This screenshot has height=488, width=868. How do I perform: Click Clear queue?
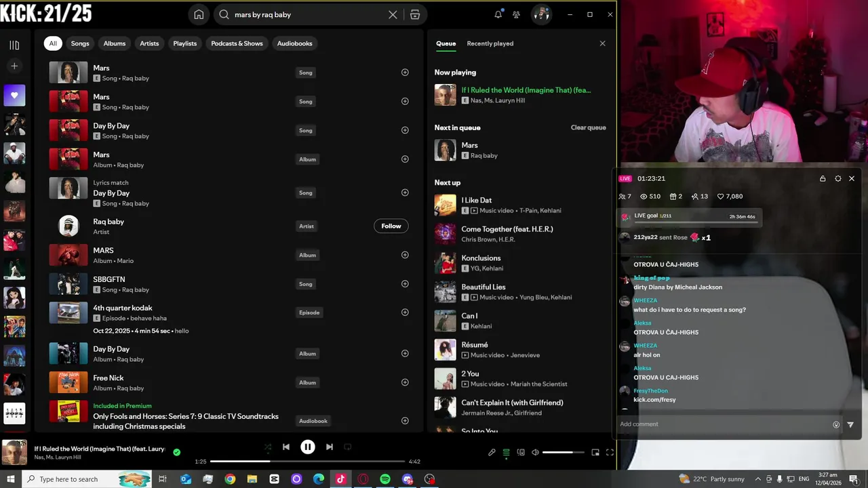[588, 127]
